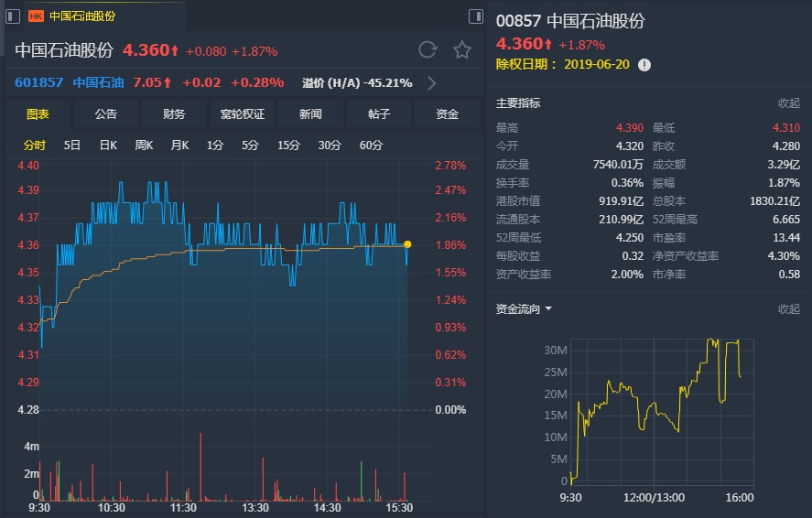
Task: Click the 溢价 (H/A) -45.21% text
Action: pos(357,82)
